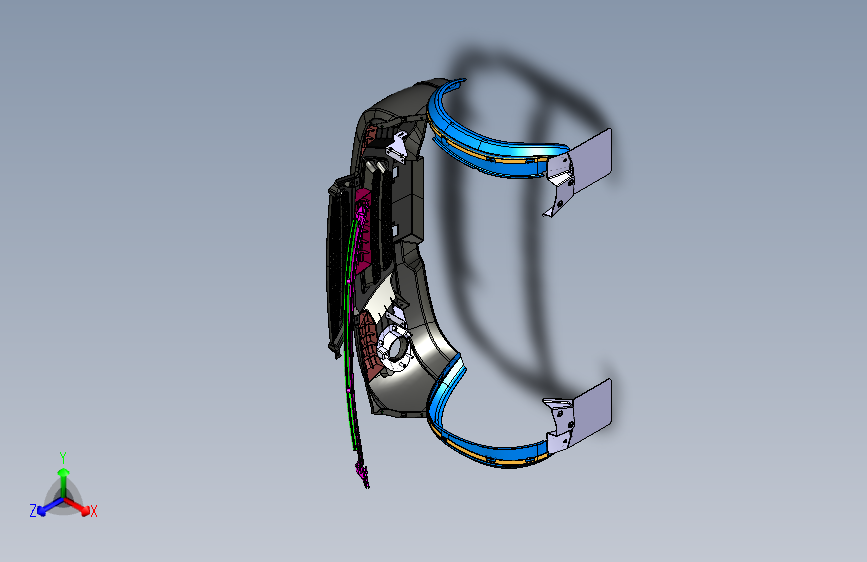Select the green curved strip on the model
Screen dimensions: 867x562
348,332
